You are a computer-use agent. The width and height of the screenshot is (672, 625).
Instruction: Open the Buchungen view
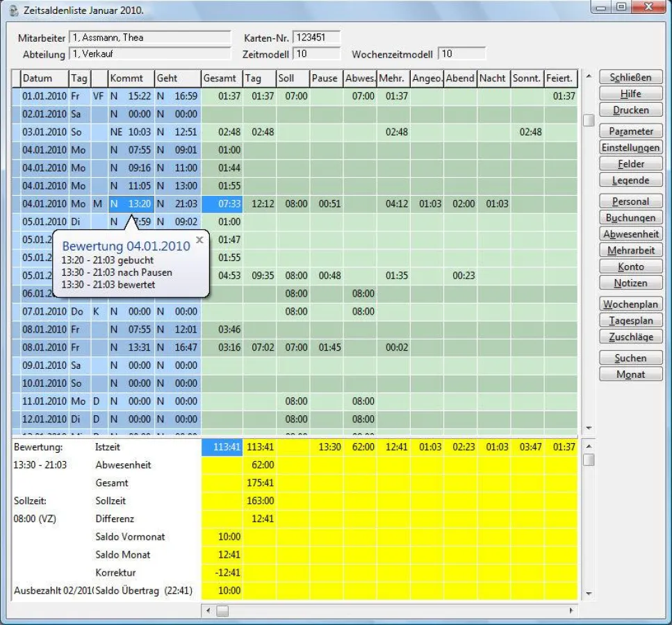point(630,217)
